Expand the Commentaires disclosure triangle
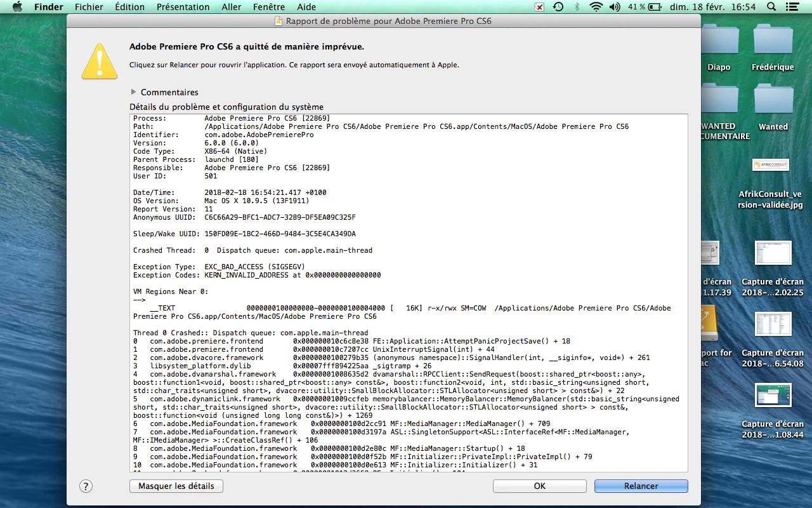Image resolution: width=812 pixels, height=508 pixels. [x=134, y=92]
